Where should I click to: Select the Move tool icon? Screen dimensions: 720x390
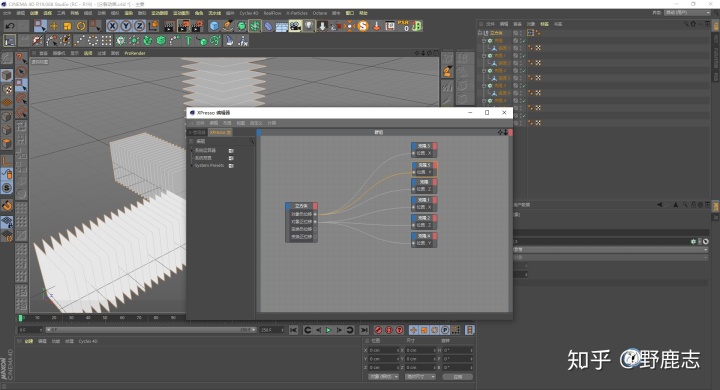coord(54,26)
